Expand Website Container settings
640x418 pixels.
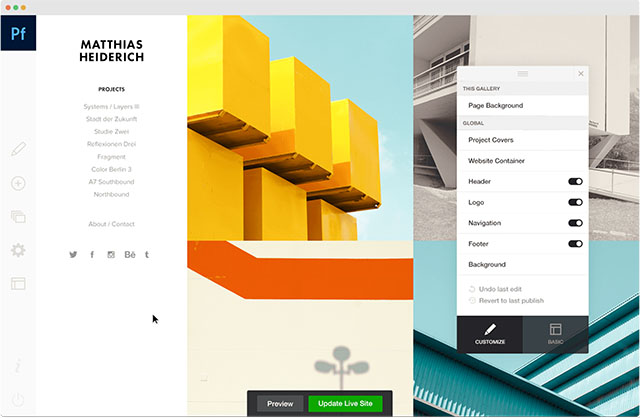tap(522, 161)
